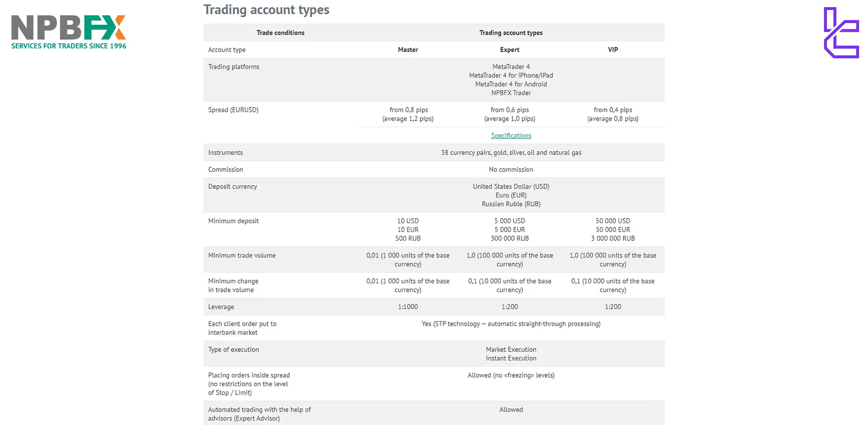Click the 'from 0,8 pips' Master spread
This screenshot has height=425, width=868.
pos(409,110)
